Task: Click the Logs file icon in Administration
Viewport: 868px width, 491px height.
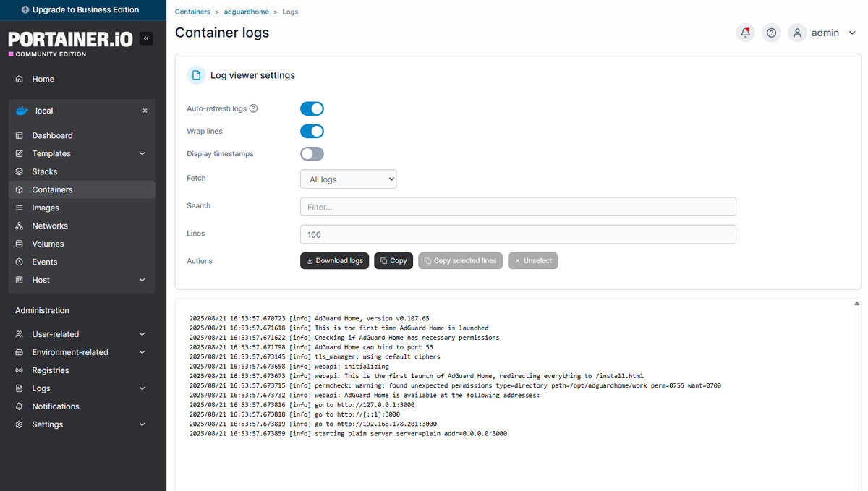Action: [x=20, y=388]
